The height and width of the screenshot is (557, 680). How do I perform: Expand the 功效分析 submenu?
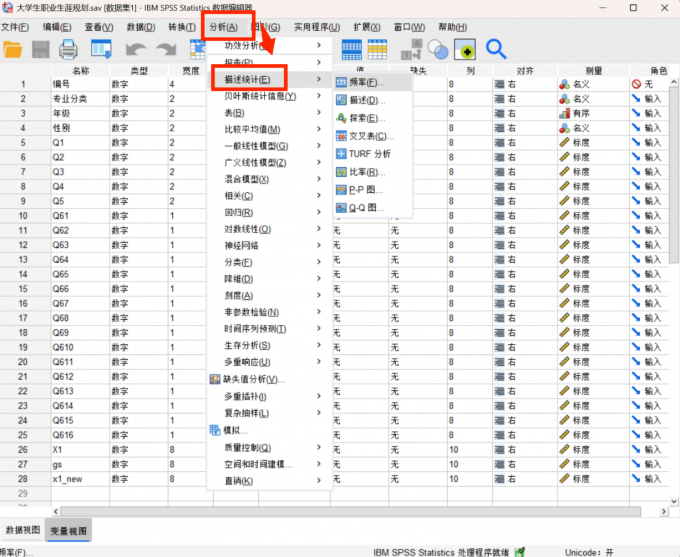tap(270, 46)
